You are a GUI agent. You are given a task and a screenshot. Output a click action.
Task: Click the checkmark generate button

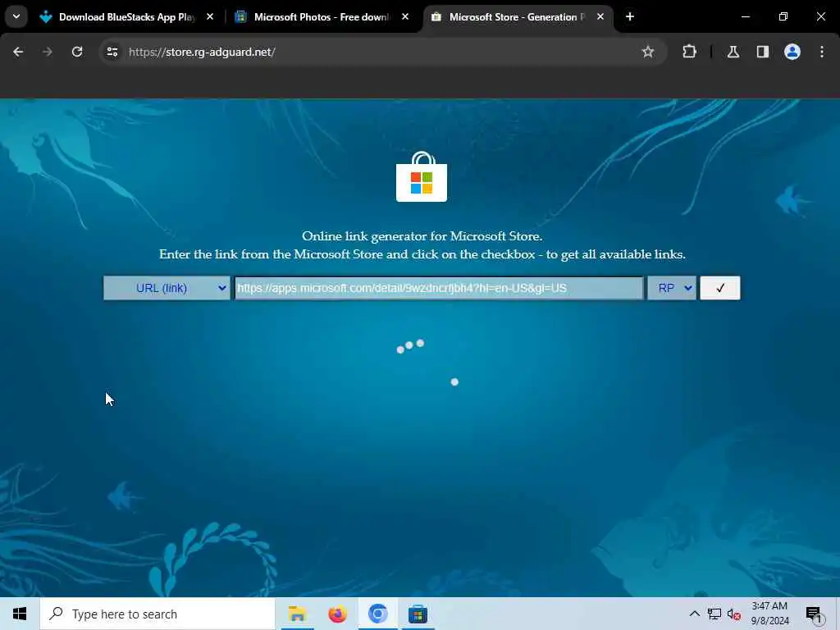coord(720,288)
